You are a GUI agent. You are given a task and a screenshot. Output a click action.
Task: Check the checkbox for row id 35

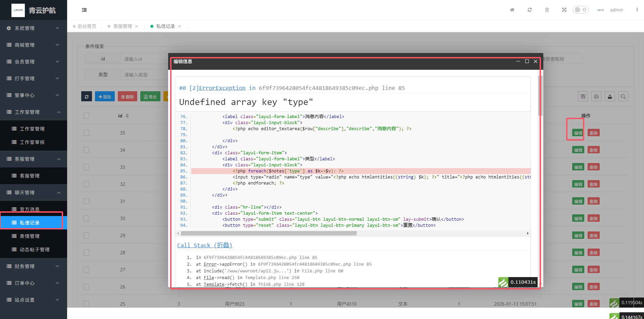click(x=86, y=133)
